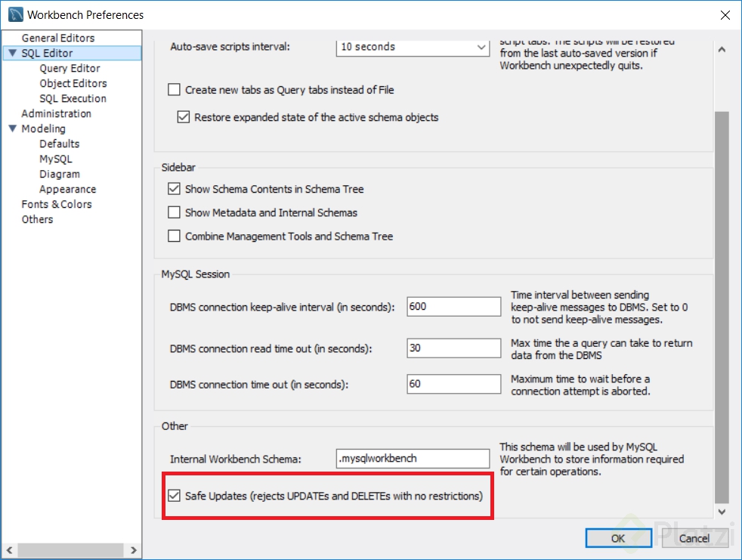Viewport: 742px width, 560px height.
Task: Click the connection time out field showing 60
Action: pyautogui.click(x=454, y=384)
